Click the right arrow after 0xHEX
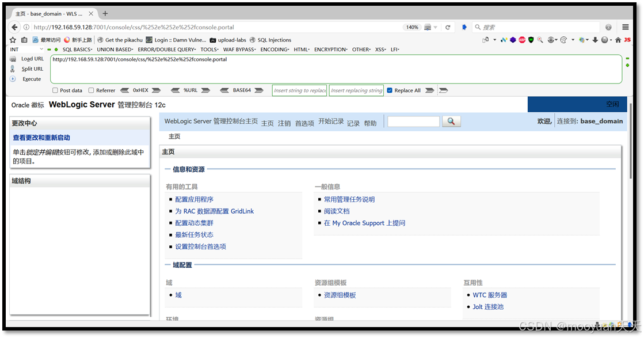 click(x=156, y=90)
